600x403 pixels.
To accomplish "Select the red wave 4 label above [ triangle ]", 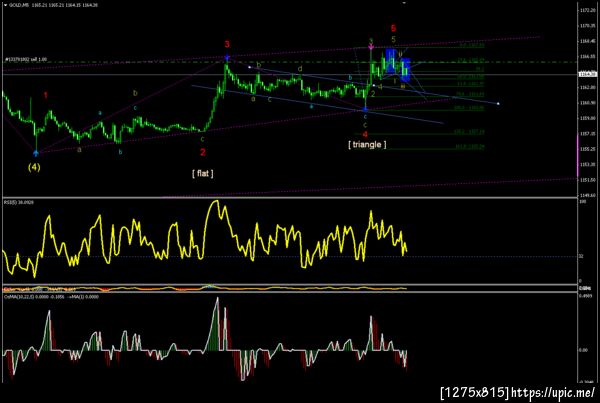I will pos(365,134).
